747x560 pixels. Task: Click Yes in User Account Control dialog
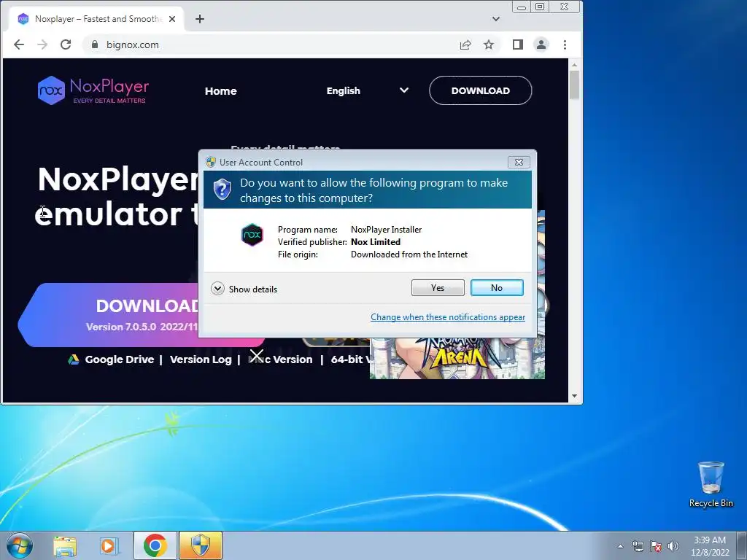click(x=438, y=287)
